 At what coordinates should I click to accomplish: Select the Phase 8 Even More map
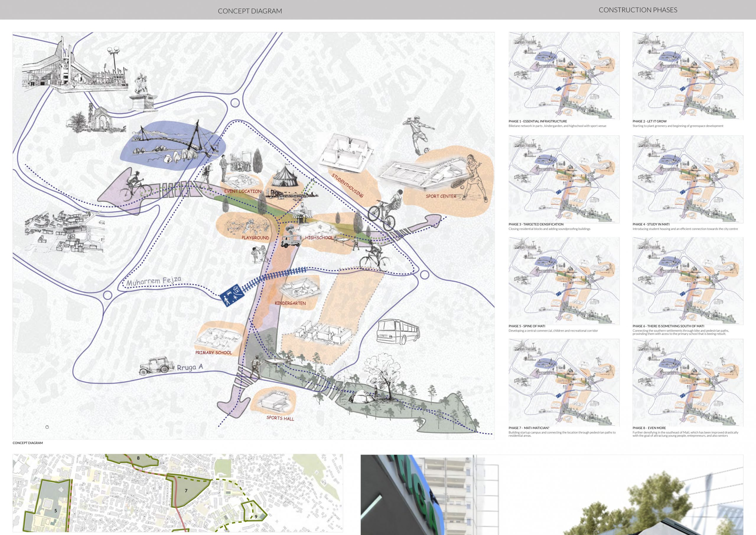[x=687, y=383]
